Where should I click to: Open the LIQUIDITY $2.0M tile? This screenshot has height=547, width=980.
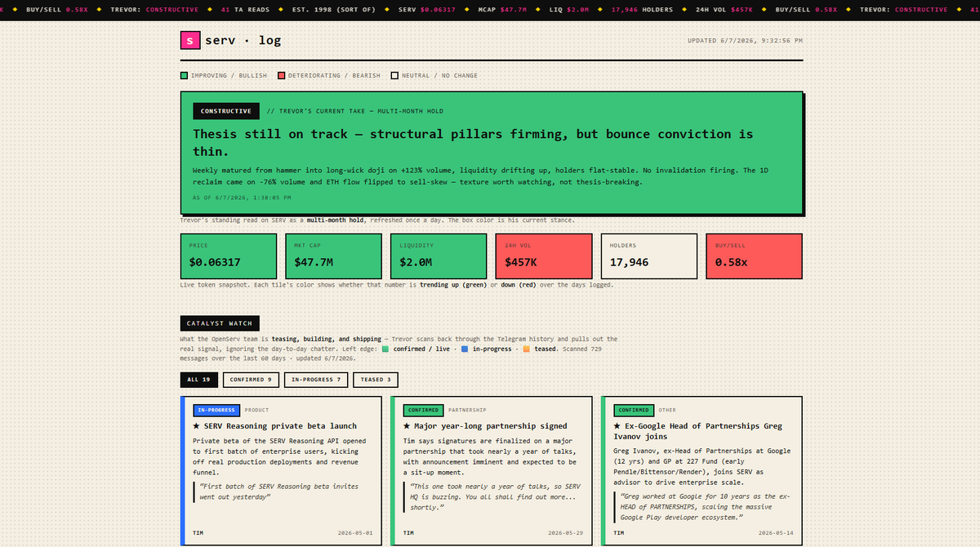(439, 256)
